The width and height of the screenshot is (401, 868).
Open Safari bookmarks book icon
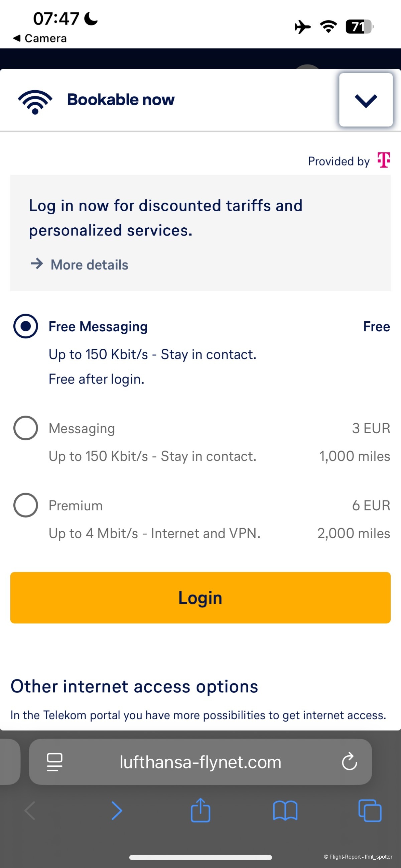285,810
